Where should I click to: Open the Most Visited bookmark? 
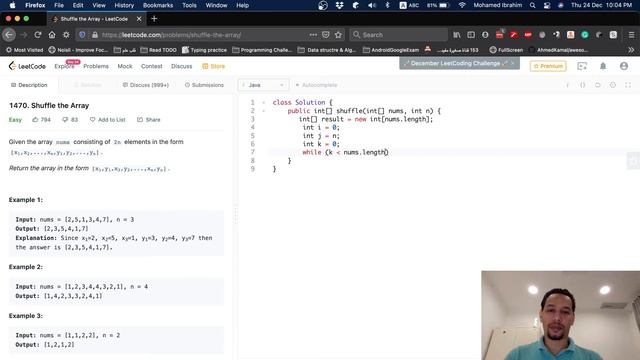[24, 50]
